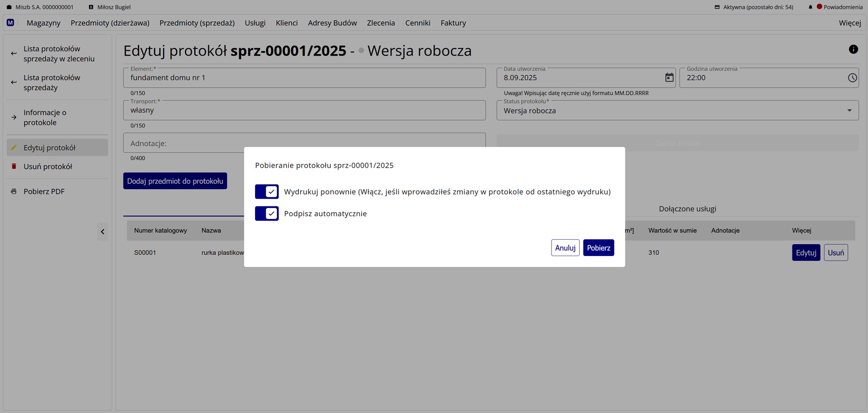This screenshot has width=868, height=413.
Task: Click the printer icon next to Pobierz PDF
Action: pyautogui.click(x=13, y=191)
